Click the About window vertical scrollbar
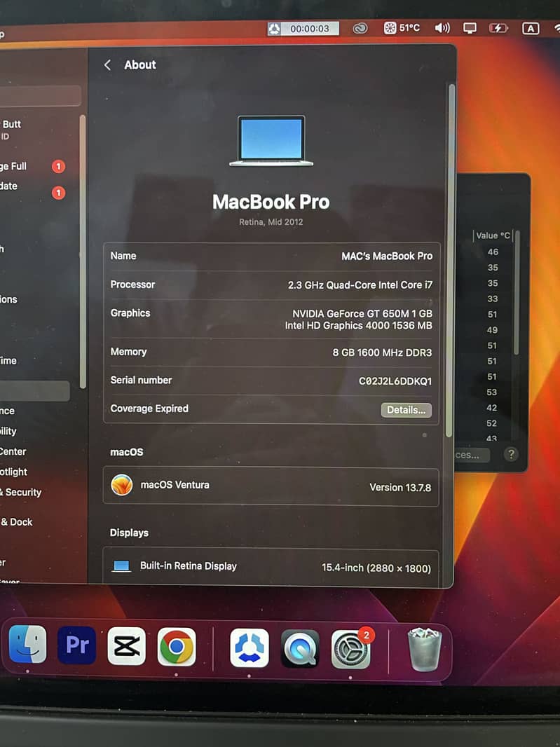This screenshot has width=560, height=747. 449,261
